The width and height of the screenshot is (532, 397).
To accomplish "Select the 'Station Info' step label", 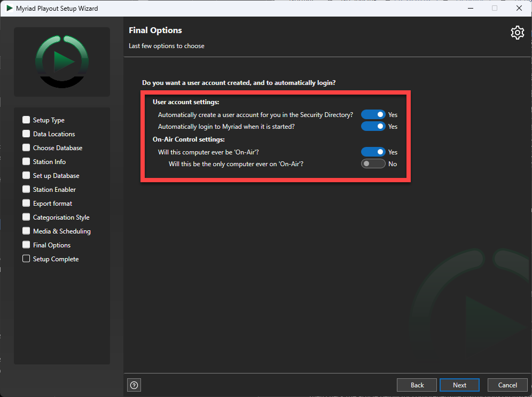I will click(49, 162).
